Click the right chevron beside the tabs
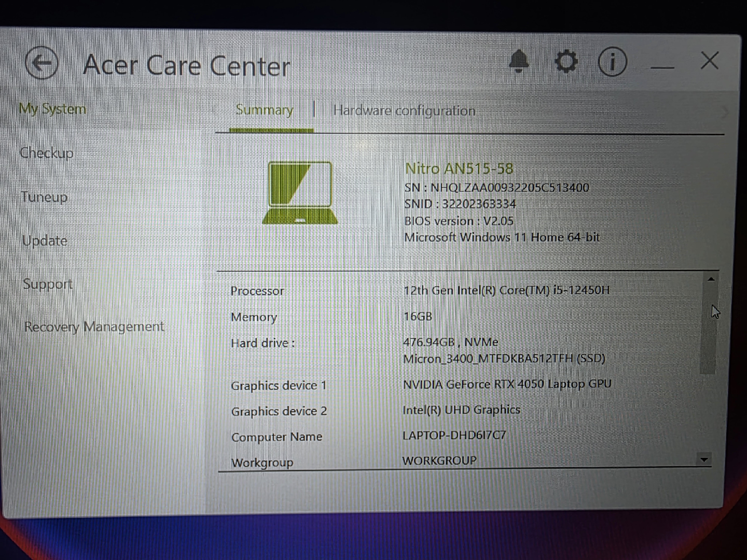Image resolution: width=747 pixels, height=560 pixels. tap(724, 111)
